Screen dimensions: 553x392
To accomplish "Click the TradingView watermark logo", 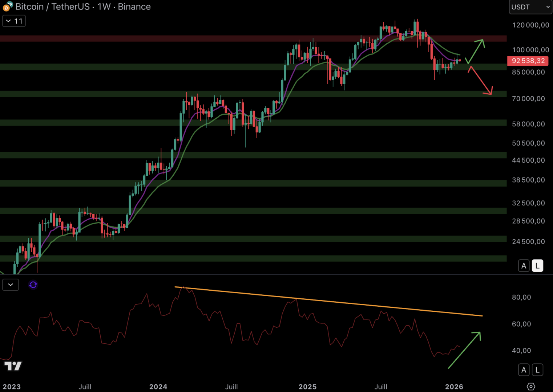I will pos(13,366).
